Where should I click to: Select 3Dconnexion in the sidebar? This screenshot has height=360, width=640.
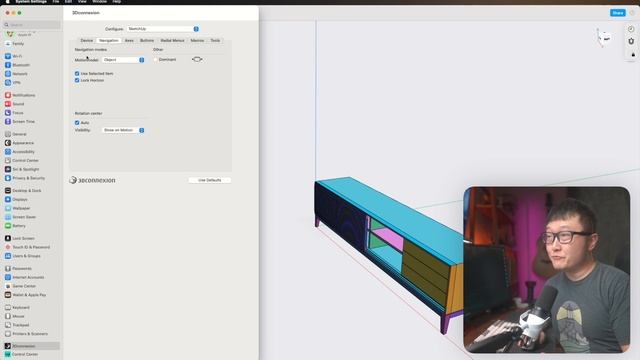pos(31,346)
